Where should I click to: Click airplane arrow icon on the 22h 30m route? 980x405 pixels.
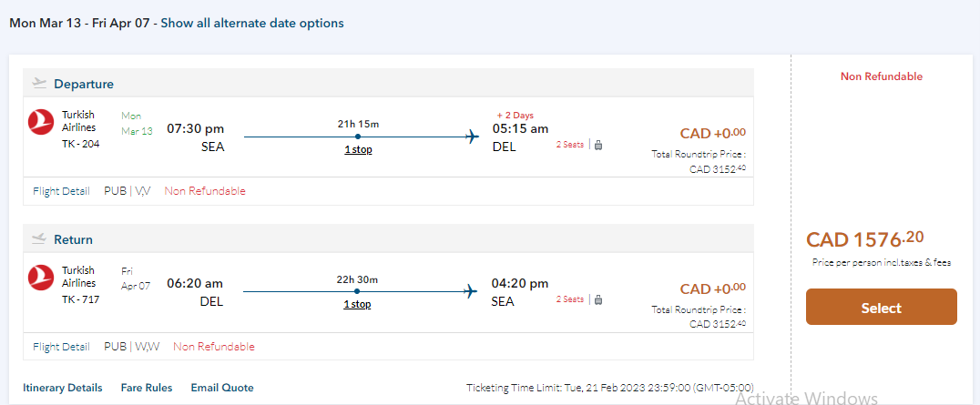(472, 292)
